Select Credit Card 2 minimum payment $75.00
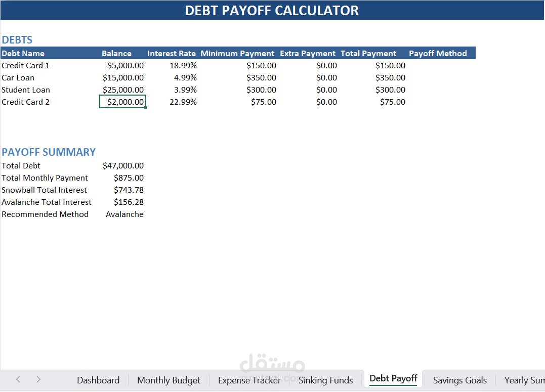 point(264,102)
